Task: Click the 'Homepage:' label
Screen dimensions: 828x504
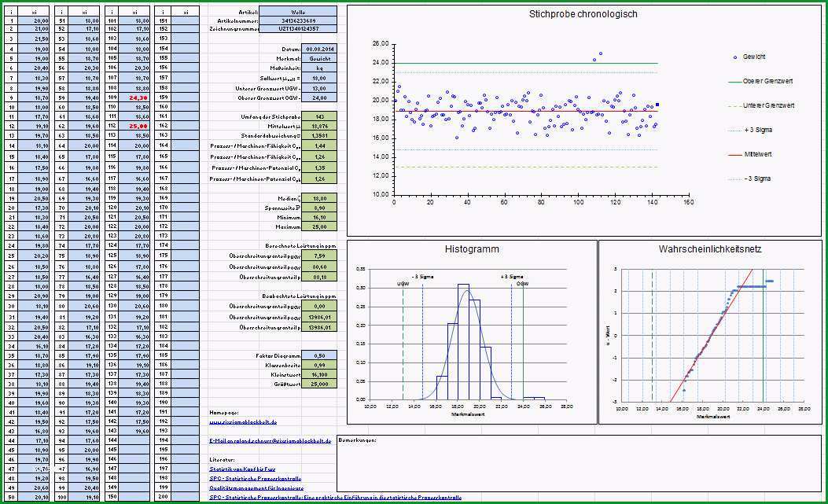Action: point(224,412)
